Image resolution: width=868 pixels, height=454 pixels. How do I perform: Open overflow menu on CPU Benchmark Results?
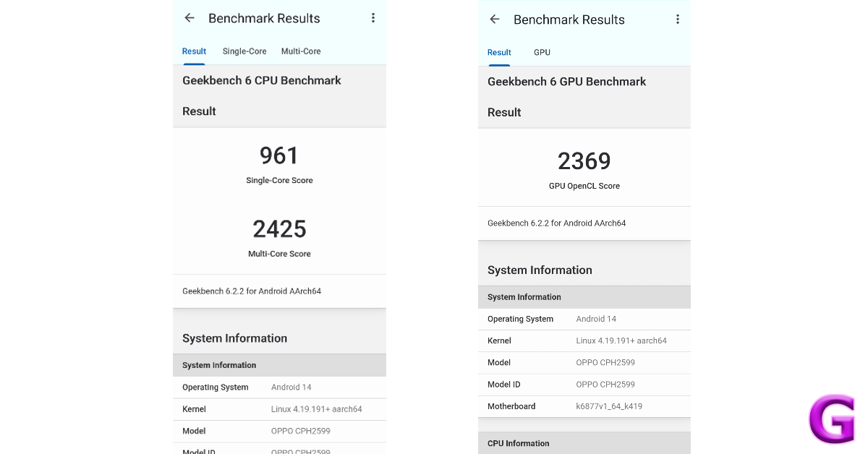pyautogui.click(x=373, y=18)
